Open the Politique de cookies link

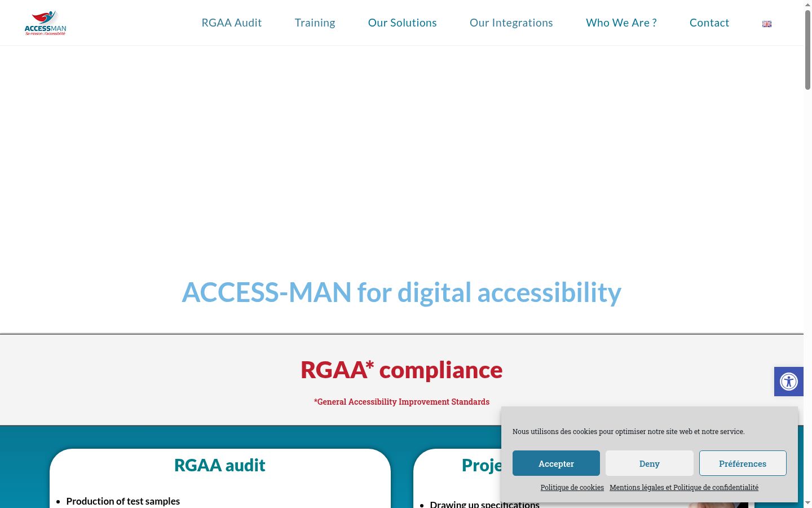[572, 488]
